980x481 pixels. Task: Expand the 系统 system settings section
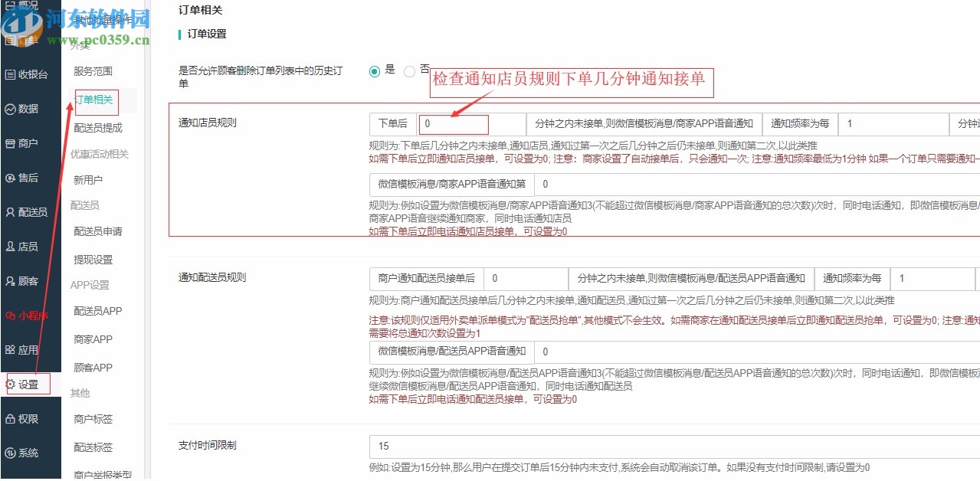(31, 453)
